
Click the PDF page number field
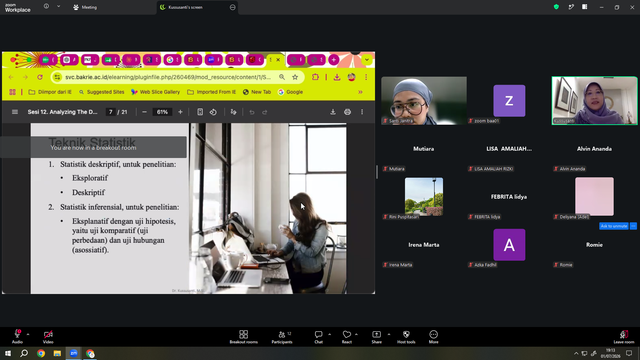point(111,112)
